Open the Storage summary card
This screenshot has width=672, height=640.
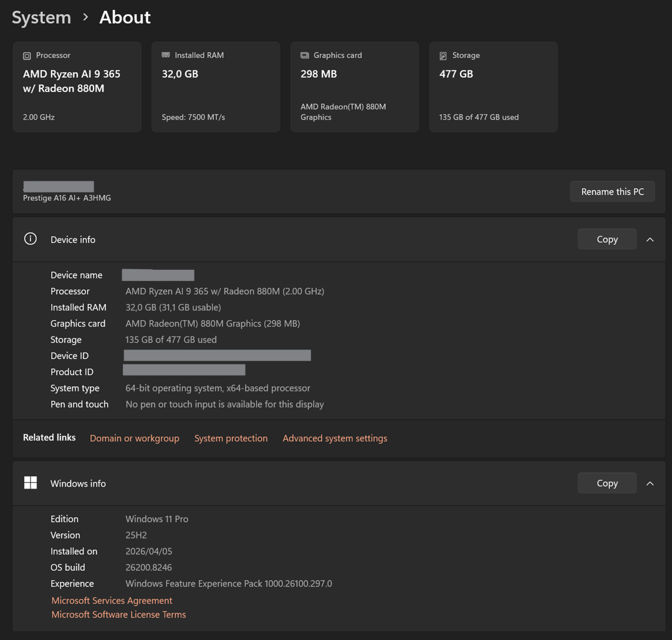click(x=494, y=87)
